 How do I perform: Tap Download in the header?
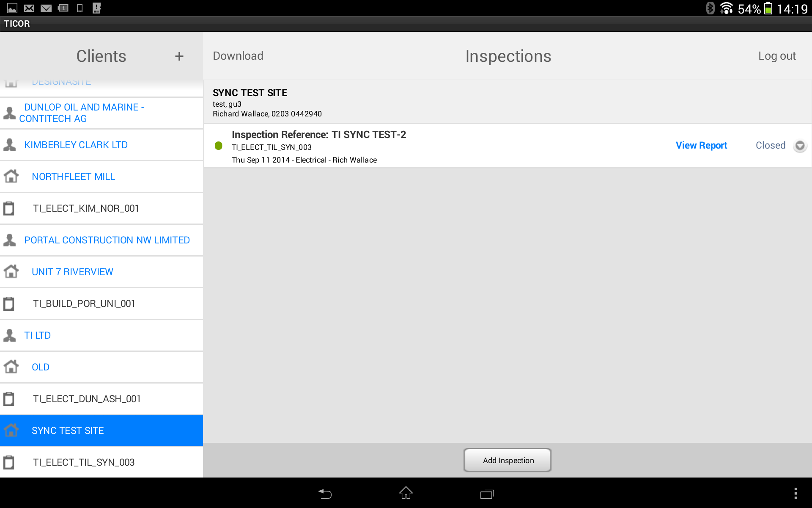pyautogui.click(x=238, y=56)
